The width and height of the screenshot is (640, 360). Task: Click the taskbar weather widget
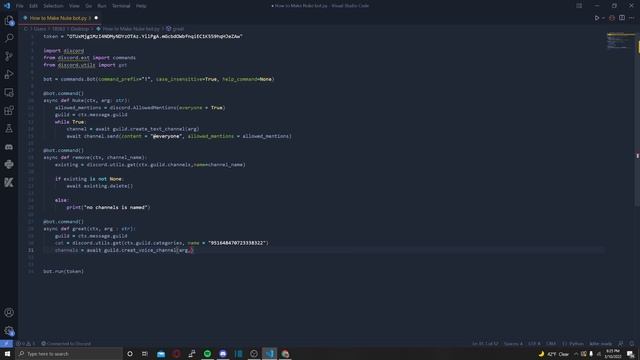click(554, 354)
